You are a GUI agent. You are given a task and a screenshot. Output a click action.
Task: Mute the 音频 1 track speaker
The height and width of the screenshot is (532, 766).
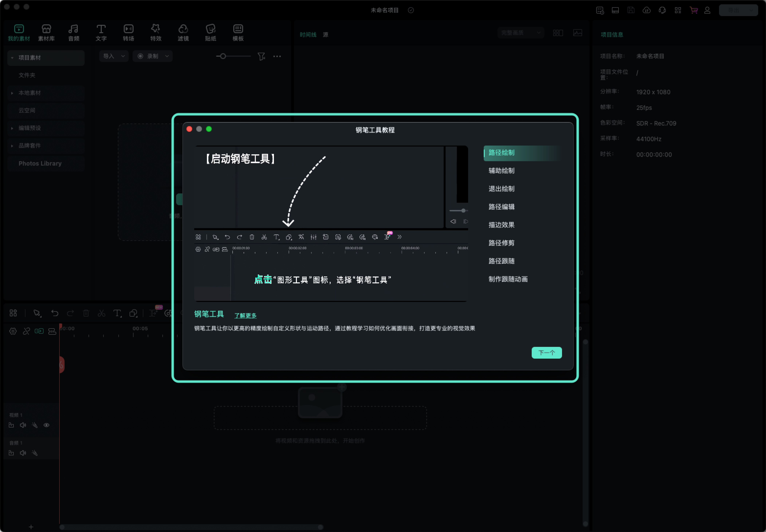point(23,453)
